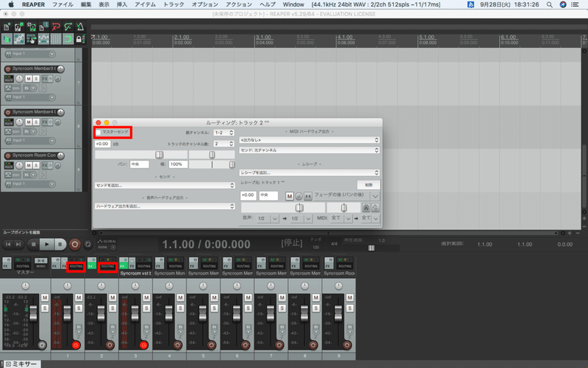Screen dimensions: 588x368
Task: Toggle repeat button in transport
Action: point(87,244)
